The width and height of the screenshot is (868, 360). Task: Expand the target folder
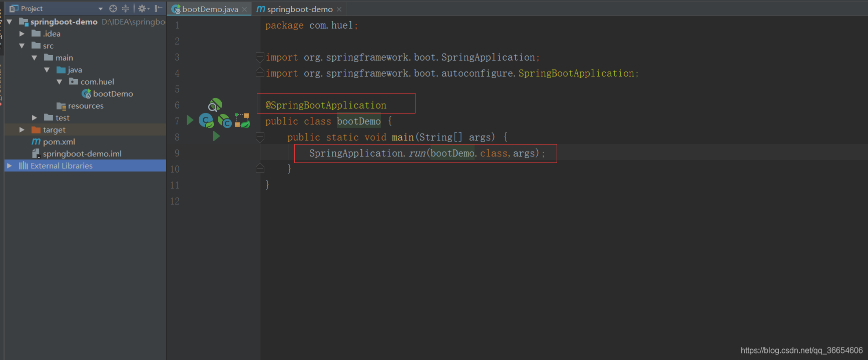(22, 129)
